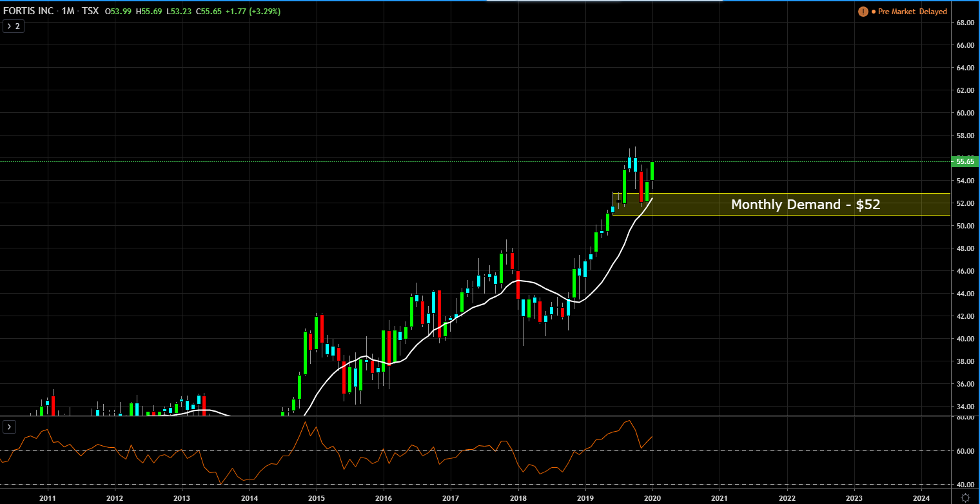980x504 pixels.
Task: Click the 60.00 price scale value in main chart
Action: (965, 113)
